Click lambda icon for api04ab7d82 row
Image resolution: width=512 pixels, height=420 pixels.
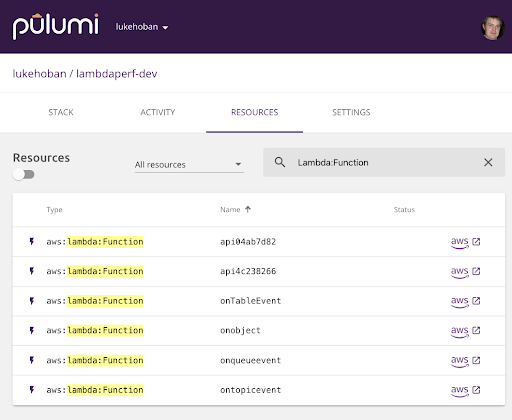pos(32,241)
